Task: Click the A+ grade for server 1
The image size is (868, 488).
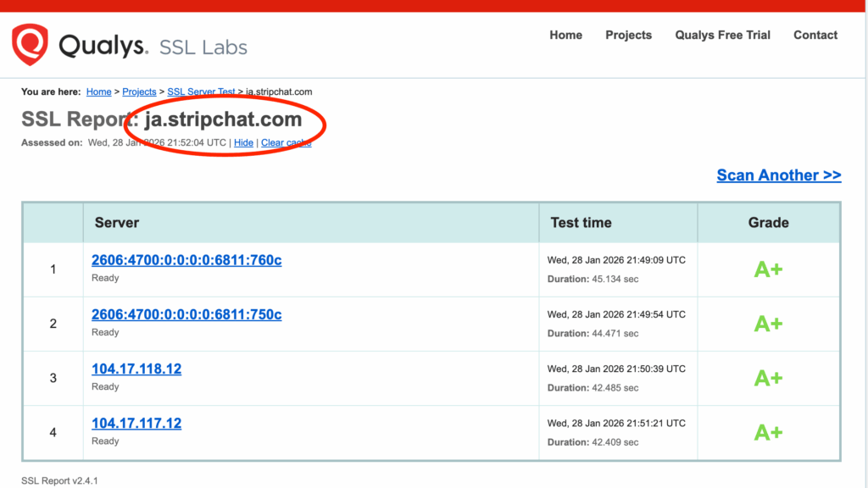Action: point(768,269)
